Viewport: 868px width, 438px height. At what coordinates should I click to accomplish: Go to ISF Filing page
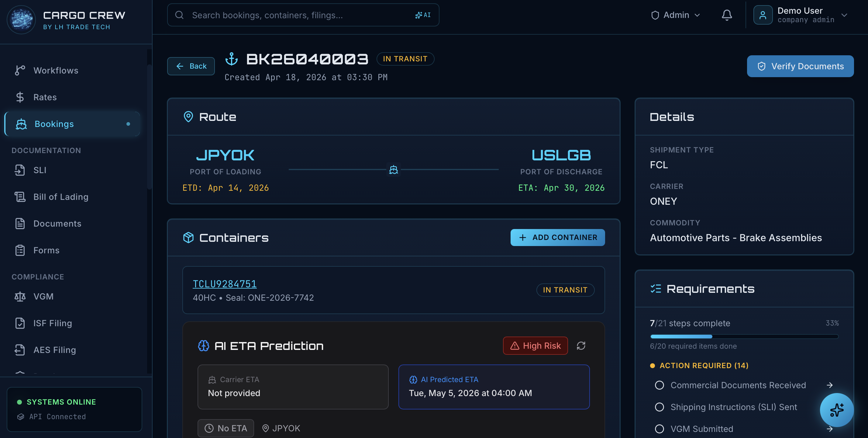coord(53,323)
